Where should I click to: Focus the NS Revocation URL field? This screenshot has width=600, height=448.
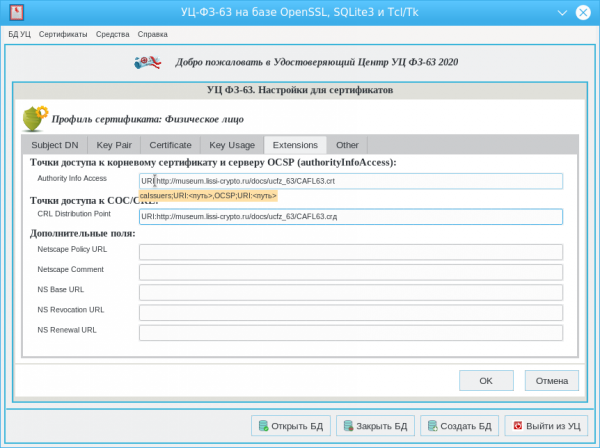point(350,312)
